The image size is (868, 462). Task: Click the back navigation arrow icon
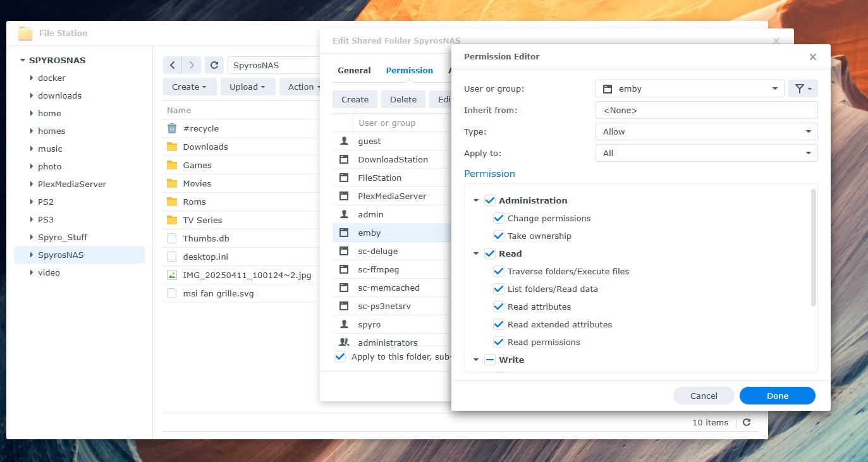[172, 65]
